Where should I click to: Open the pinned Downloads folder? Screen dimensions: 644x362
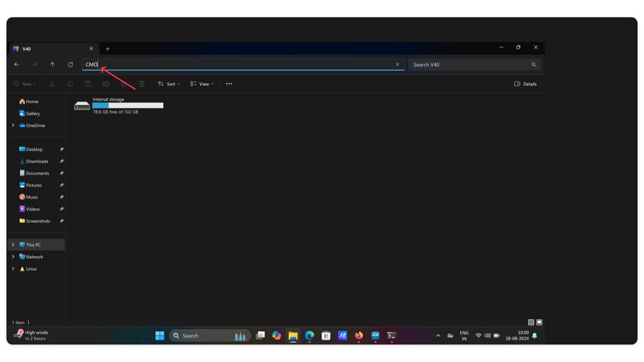point(34,161)
